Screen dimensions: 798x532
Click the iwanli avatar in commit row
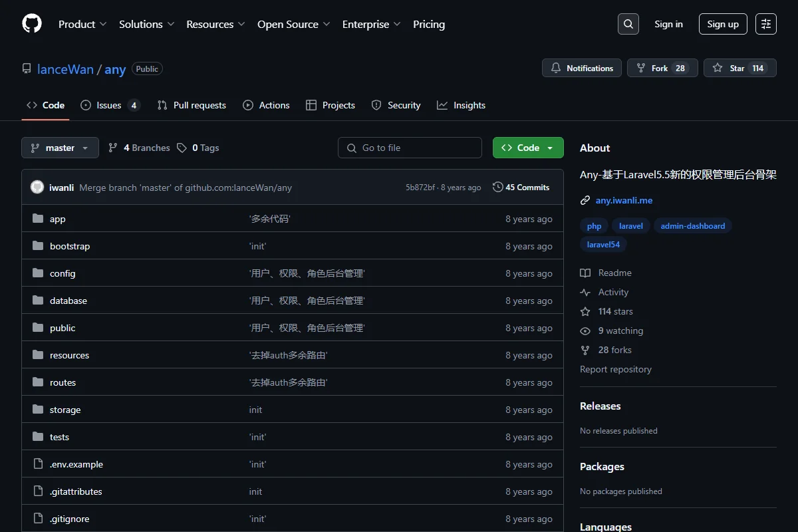(x=37, y=188)
